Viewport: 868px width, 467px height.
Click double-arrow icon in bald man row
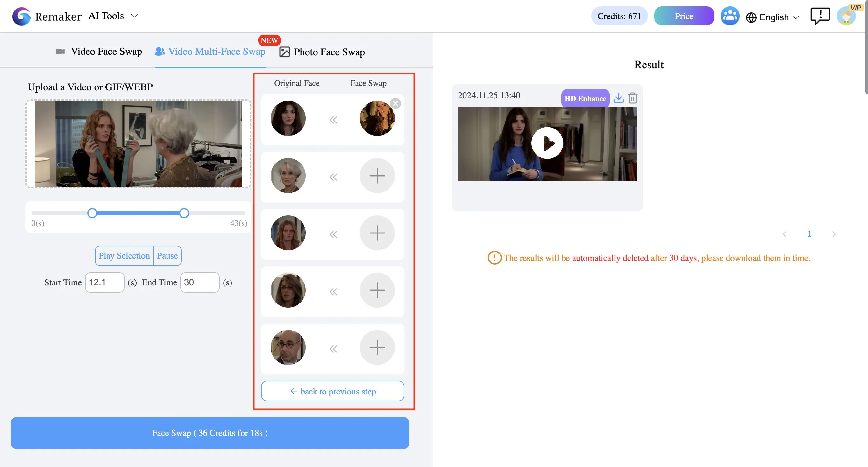tap(333, 349)
